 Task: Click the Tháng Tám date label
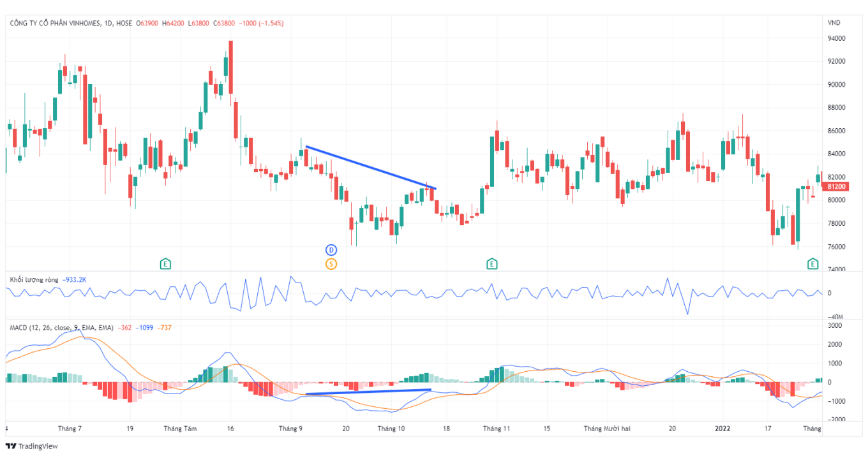click(x=180, y=429)
